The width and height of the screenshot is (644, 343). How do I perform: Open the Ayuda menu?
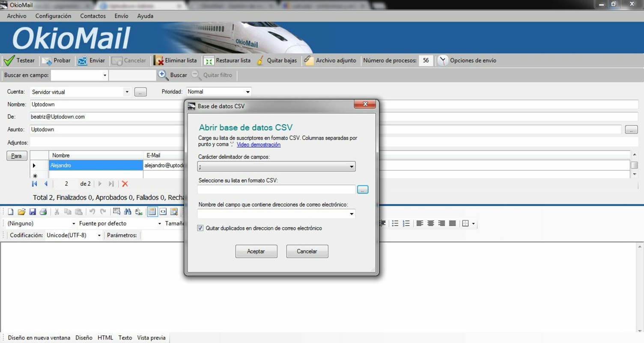pyautogui.click(x=145, y=16)
